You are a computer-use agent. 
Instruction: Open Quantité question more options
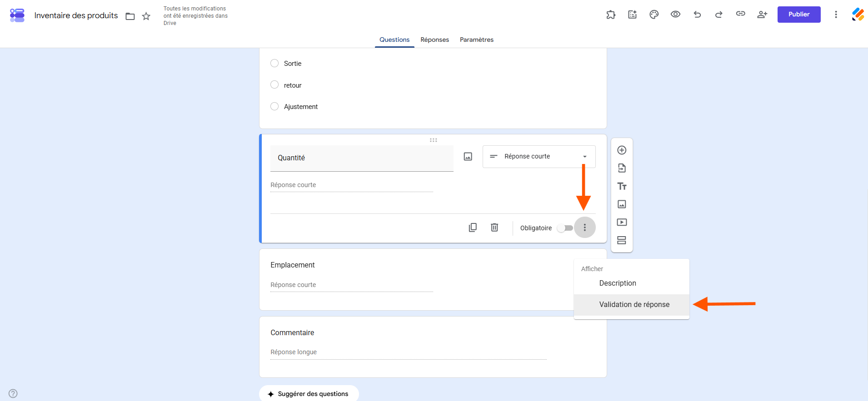[x=585, y=228]
